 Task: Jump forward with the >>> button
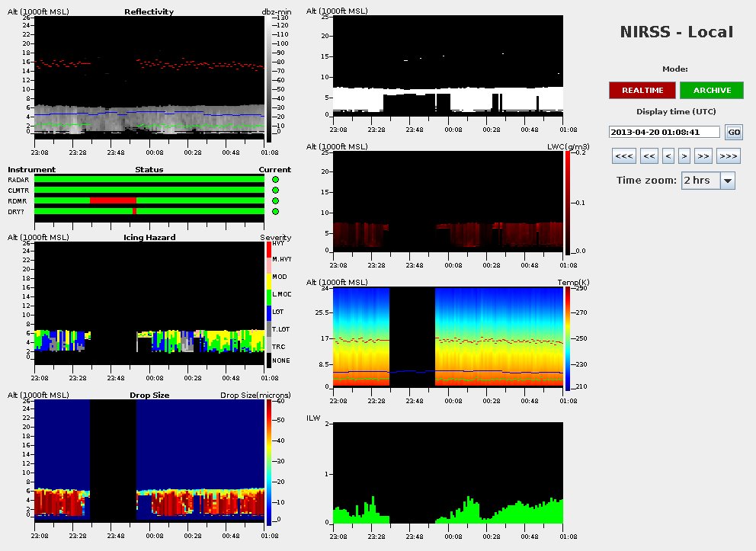point(728,156)
